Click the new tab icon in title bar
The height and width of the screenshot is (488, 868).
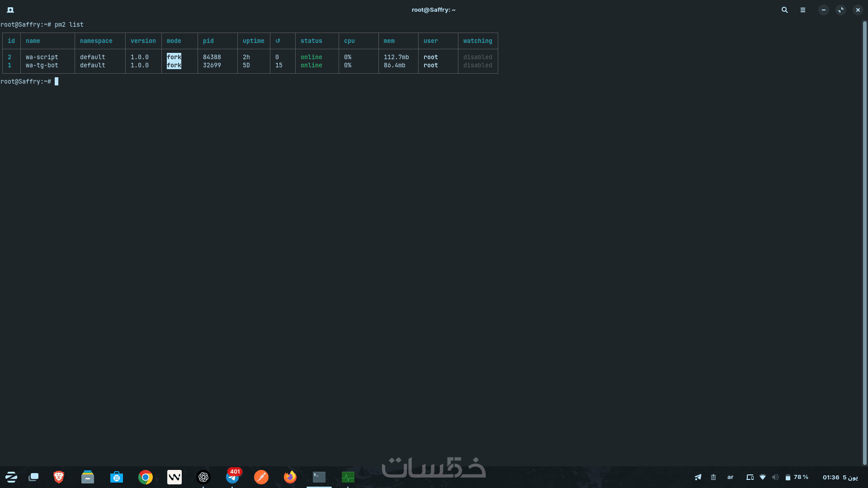(x=10, y=10)
